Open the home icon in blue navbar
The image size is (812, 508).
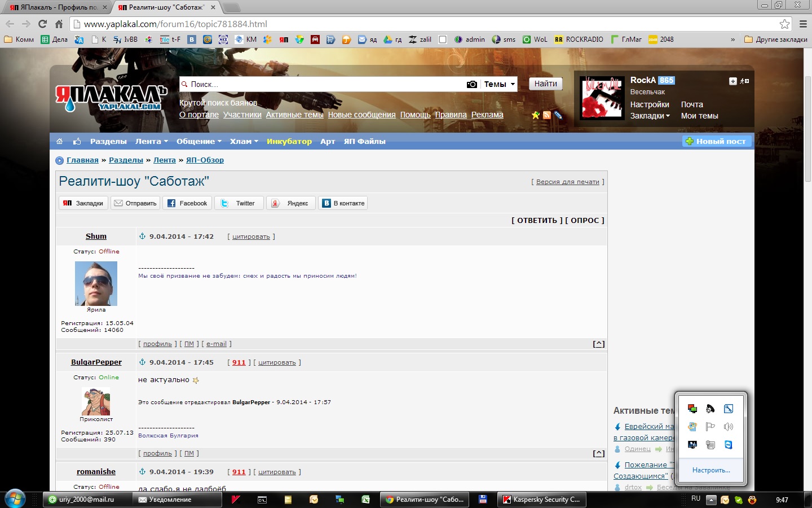point(59,141)
